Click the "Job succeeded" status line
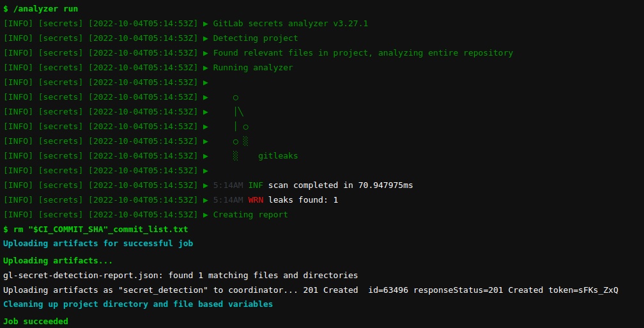 tap(36, 322)
